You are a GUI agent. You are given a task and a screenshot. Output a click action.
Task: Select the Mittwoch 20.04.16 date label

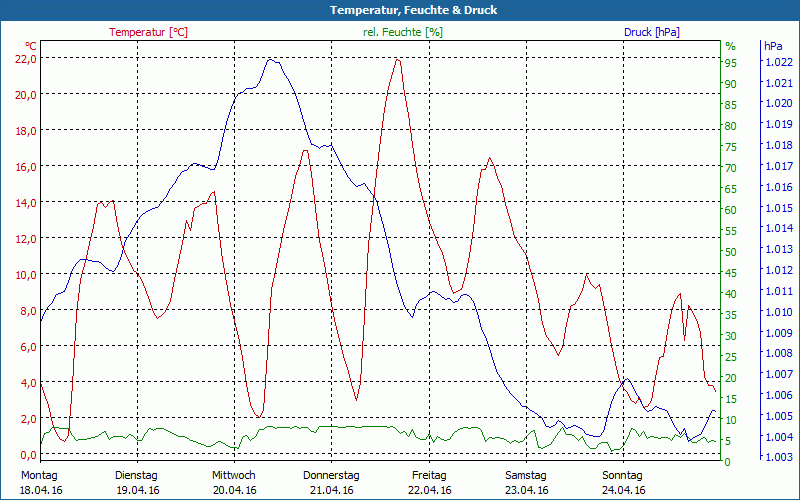234,482
